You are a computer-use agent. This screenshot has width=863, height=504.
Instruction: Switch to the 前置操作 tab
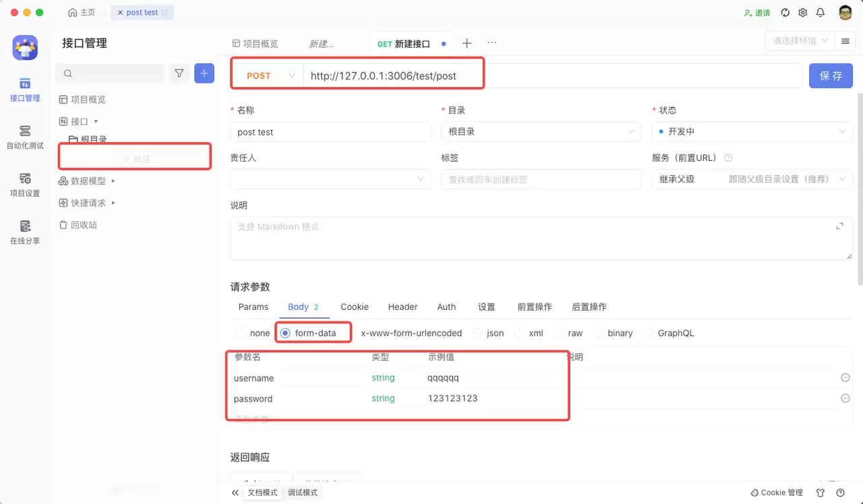click(535, 307)
